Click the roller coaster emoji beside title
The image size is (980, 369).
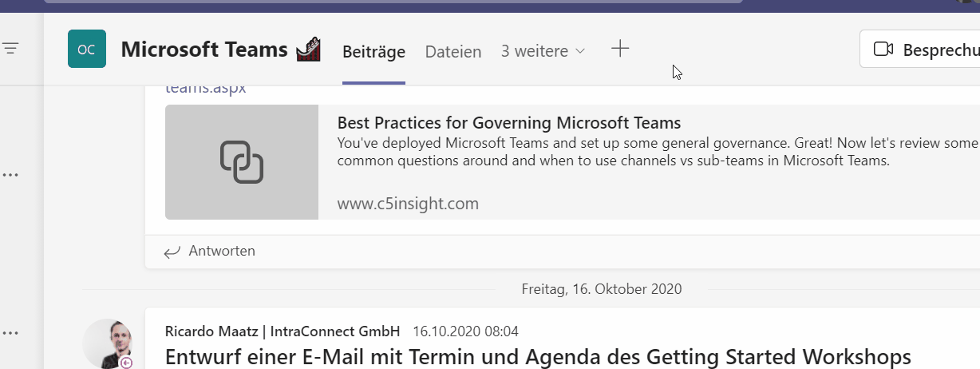click(308, 50)
